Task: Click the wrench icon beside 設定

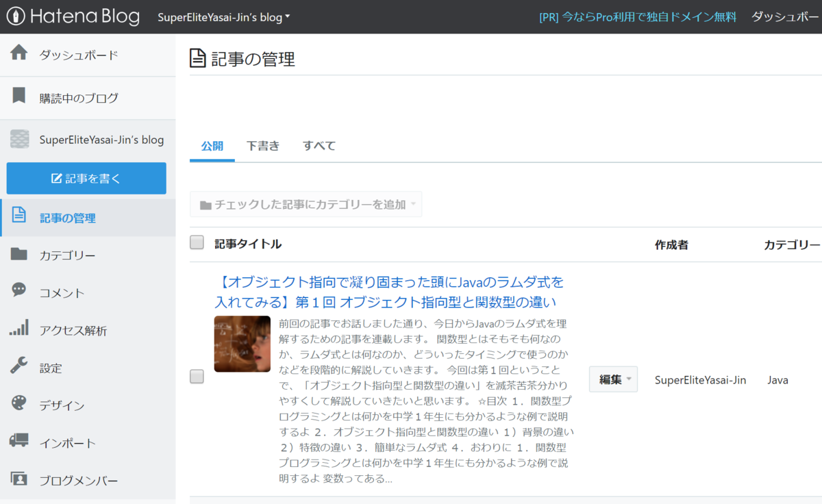Action: 19,366
